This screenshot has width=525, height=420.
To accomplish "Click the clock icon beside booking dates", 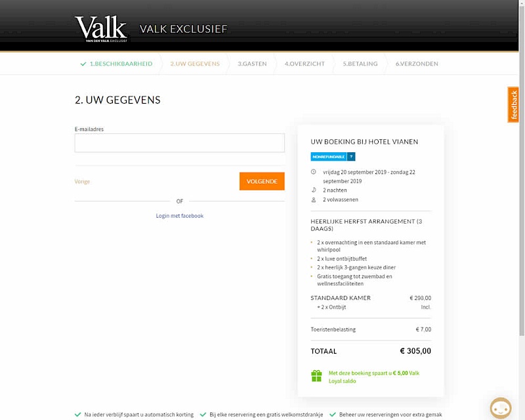I will [x=314, y=172].
